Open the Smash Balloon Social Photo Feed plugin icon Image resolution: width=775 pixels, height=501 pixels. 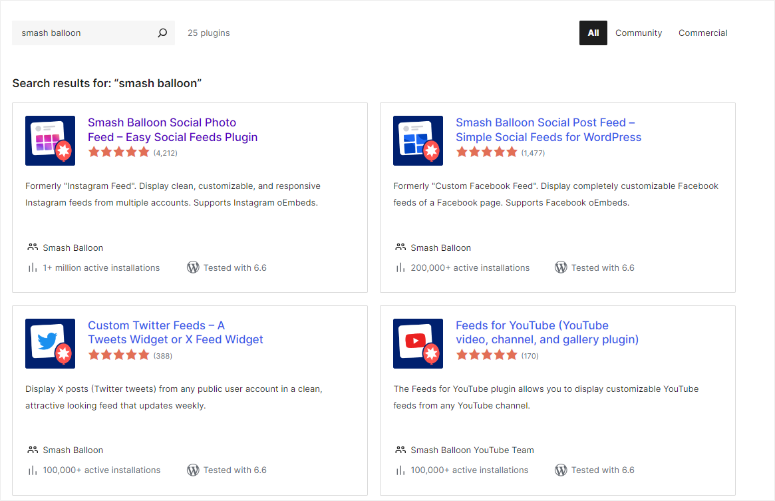50,140
